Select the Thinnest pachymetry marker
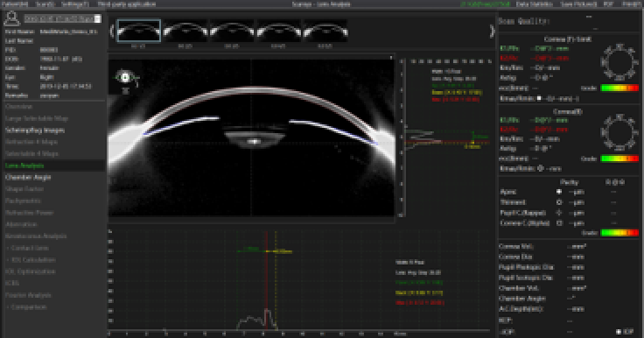 [x=559, y=202]
